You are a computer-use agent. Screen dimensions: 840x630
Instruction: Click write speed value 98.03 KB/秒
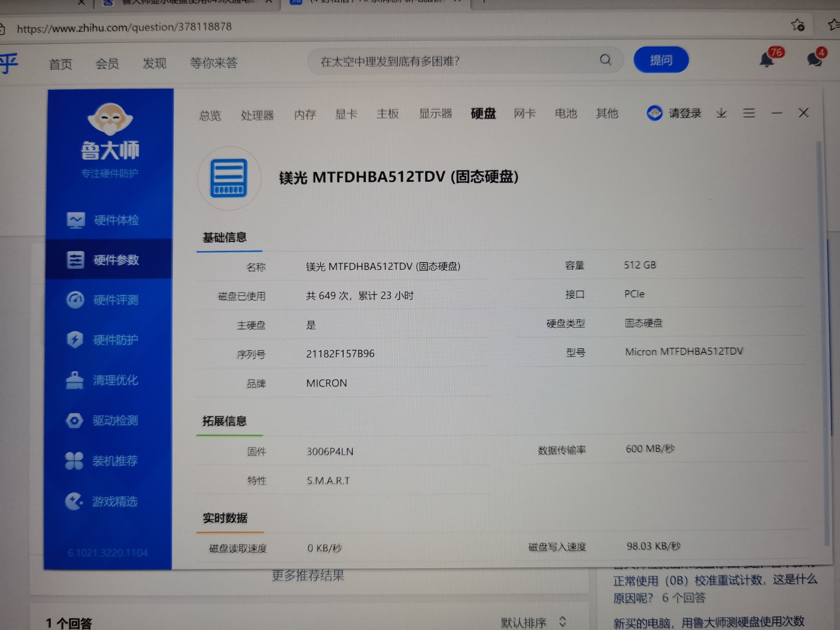click(654, 546)
